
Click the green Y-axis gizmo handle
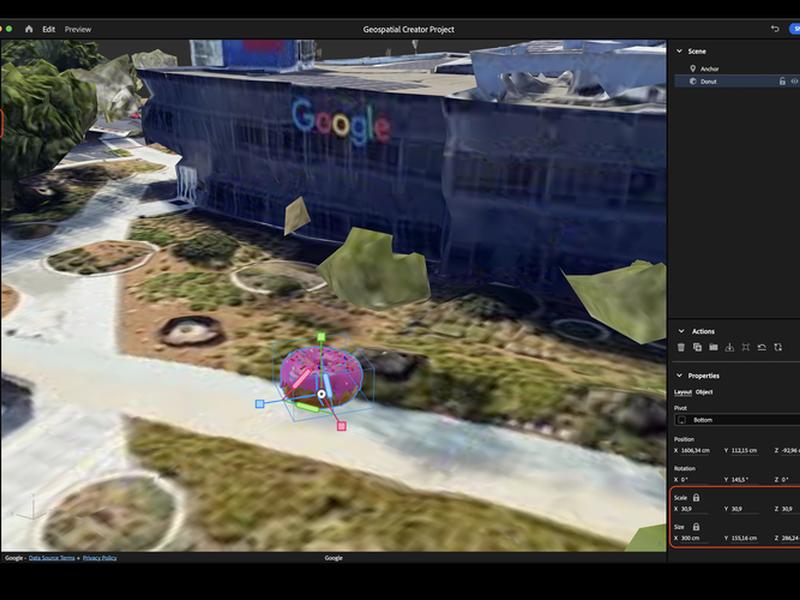pos(321,337)
